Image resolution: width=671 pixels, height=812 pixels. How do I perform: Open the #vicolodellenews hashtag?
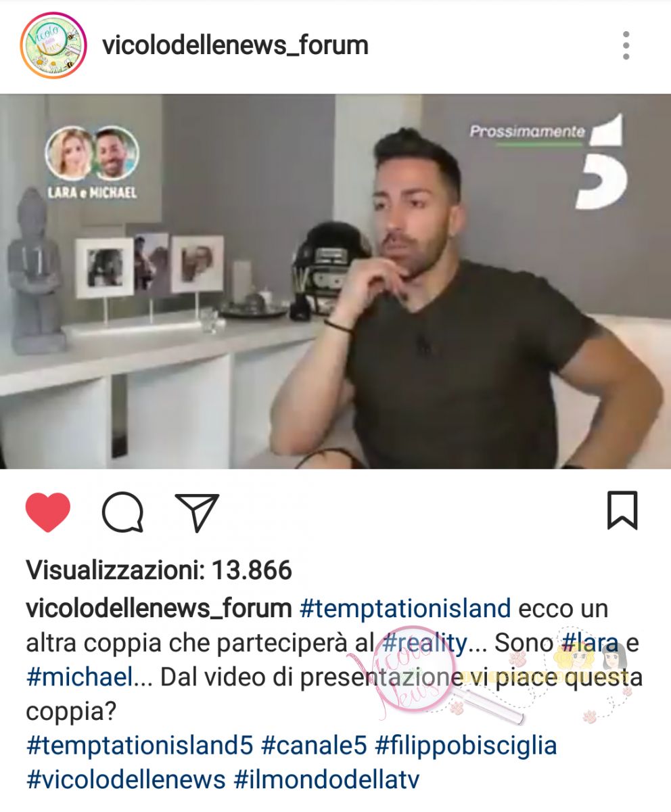pos(126,780)
